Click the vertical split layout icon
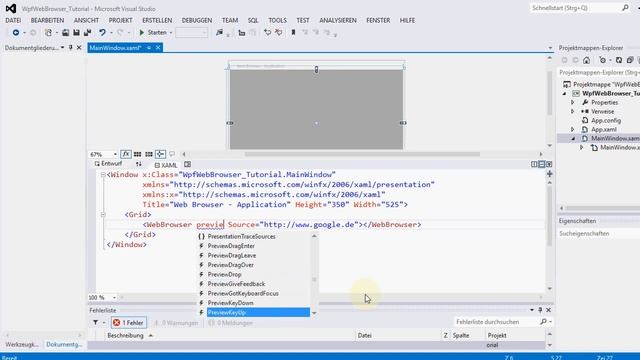This screenshot has width=640, height=360. click(534, 164)
